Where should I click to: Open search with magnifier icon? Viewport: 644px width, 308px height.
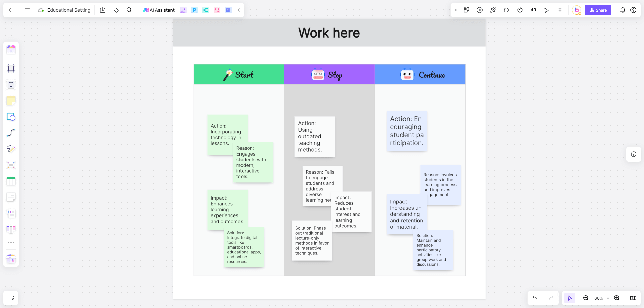(x=129, y=10)
